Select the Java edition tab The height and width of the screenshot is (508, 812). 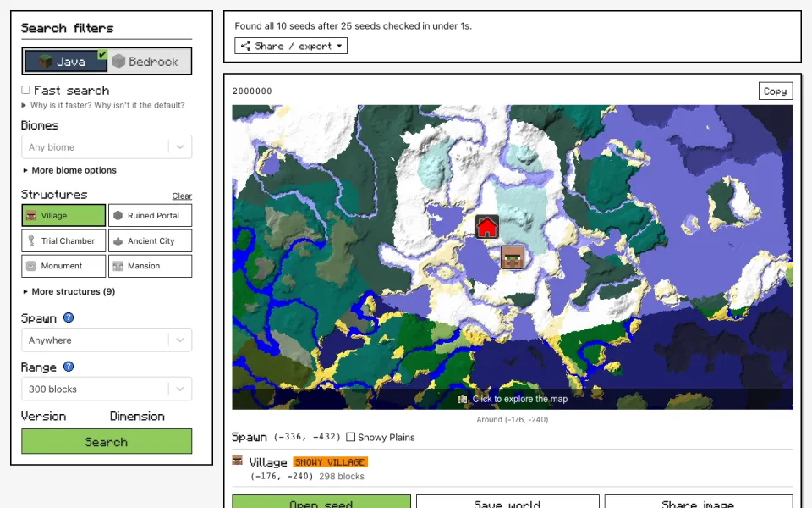[x=65, y=61]
